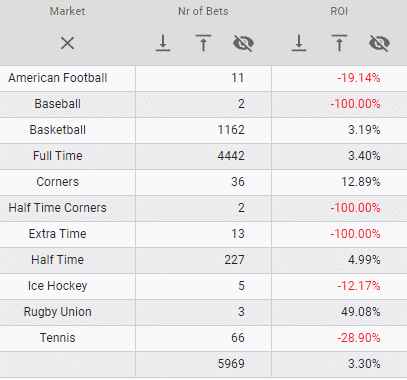
Task: Select the Half Time Corners market
Action: (57, 208)
